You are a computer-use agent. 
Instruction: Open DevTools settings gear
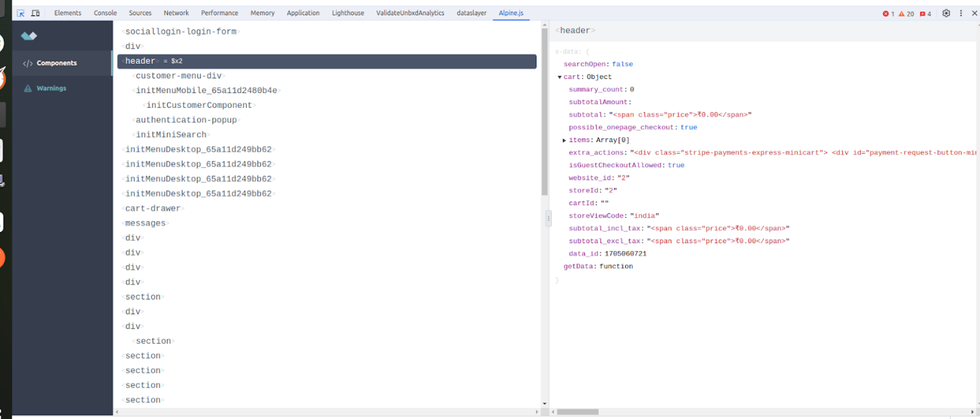(946, 12)
